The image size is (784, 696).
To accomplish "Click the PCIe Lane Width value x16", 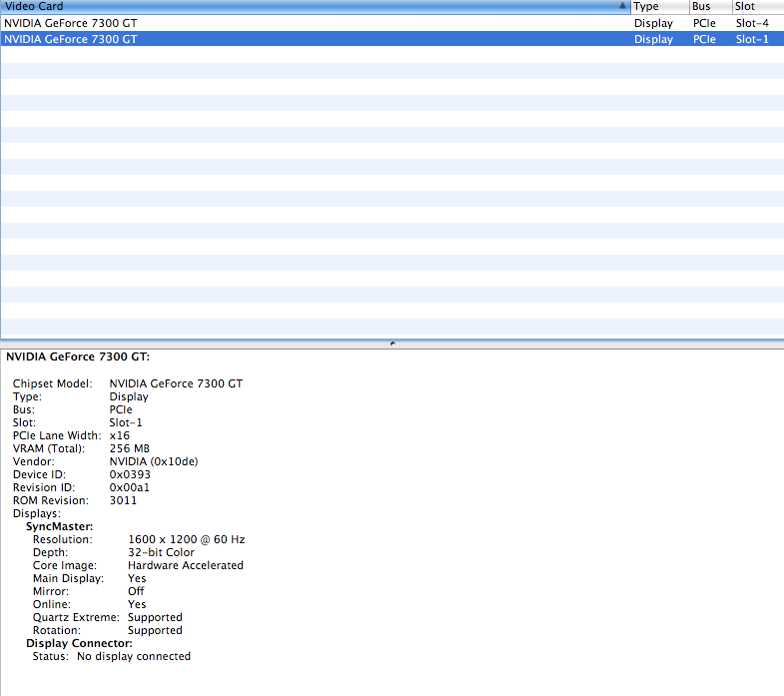I will click(120, 435).
